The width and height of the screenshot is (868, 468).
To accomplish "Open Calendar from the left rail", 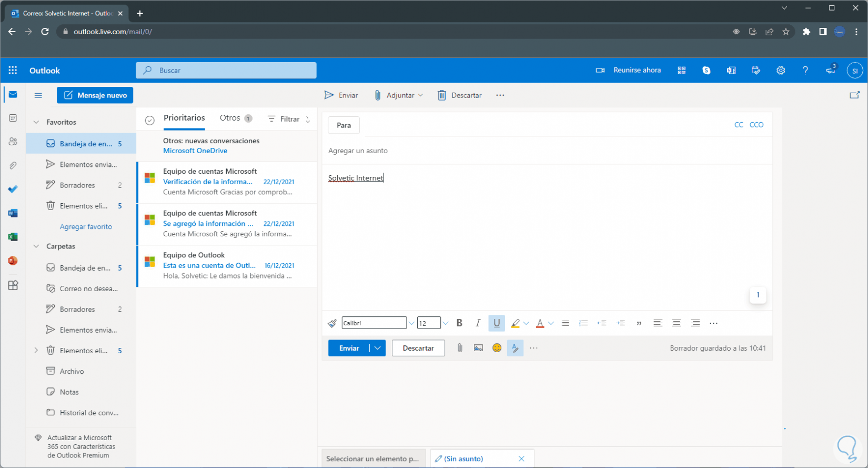I will click(13, 118).
